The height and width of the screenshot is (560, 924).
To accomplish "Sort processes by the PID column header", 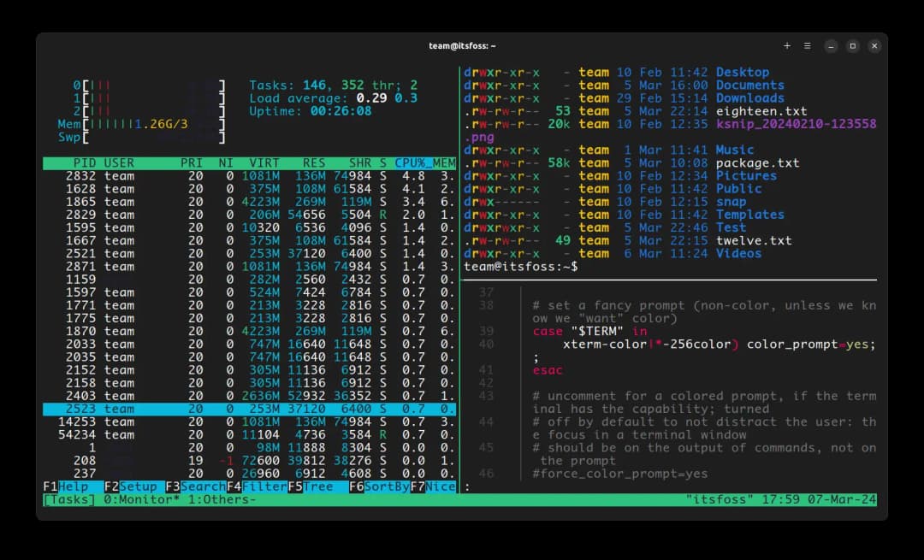I will 84,162.
